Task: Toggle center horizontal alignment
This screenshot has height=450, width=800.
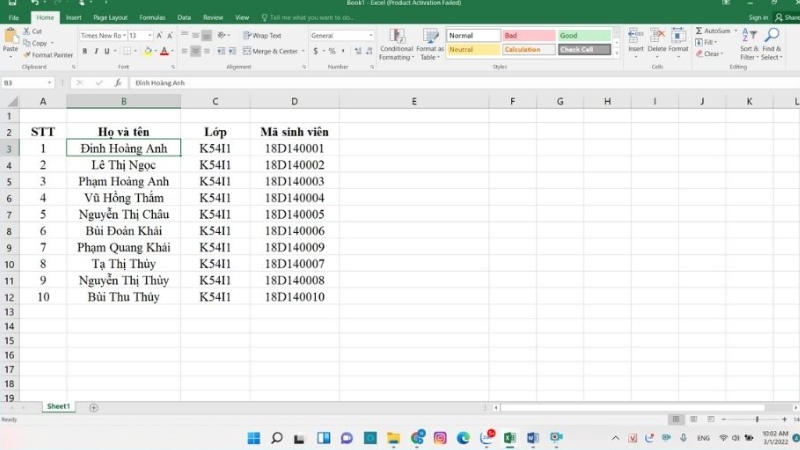Action: click(x=195, y=51)
